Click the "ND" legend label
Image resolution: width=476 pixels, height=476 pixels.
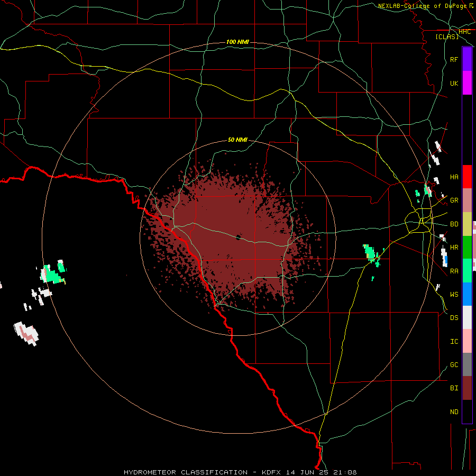454,412
